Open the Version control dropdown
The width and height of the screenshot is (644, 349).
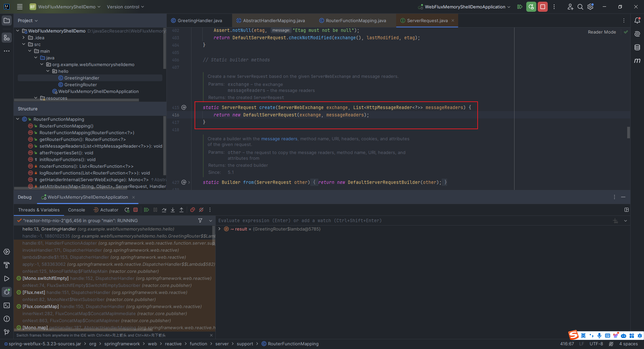[125, 7]
